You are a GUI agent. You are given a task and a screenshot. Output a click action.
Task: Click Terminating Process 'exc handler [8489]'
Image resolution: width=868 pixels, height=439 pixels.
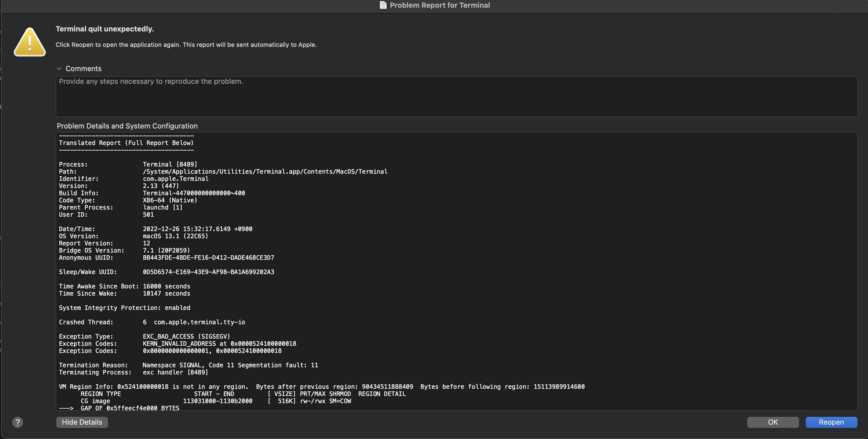point(176,372)
